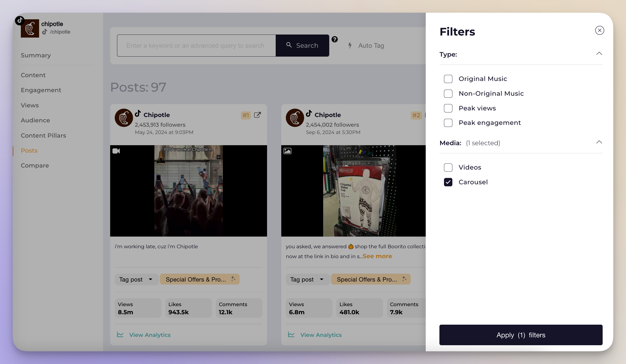The image size is (626, 364).
Task: Enable the Peak views filter checkbox
Action: tap(448, 108)
